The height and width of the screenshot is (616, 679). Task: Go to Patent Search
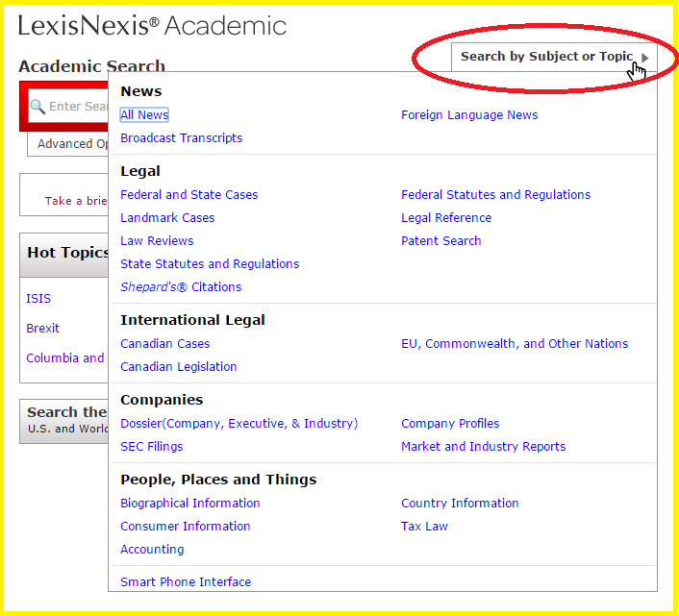pos(441,240)
